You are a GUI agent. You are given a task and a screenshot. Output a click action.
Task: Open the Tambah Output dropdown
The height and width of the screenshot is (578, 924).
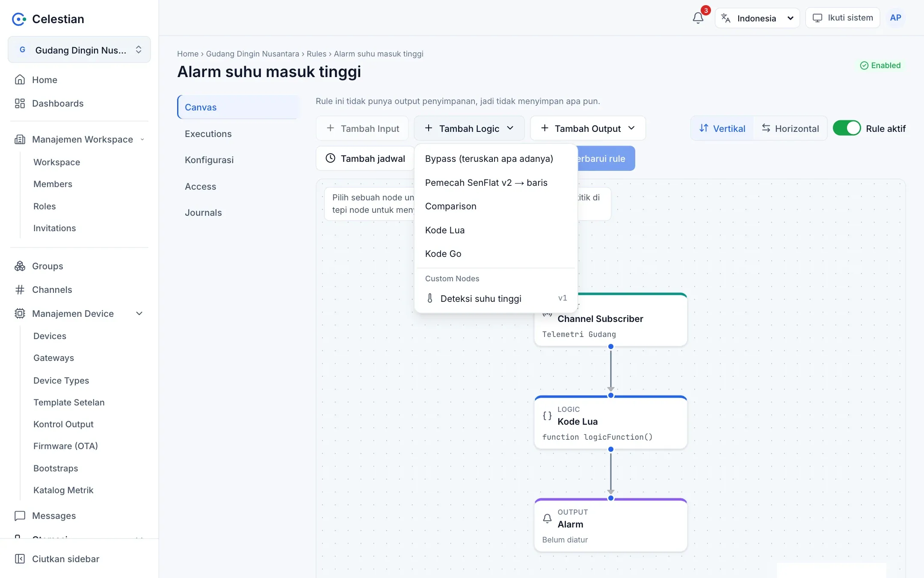point(588,128)
